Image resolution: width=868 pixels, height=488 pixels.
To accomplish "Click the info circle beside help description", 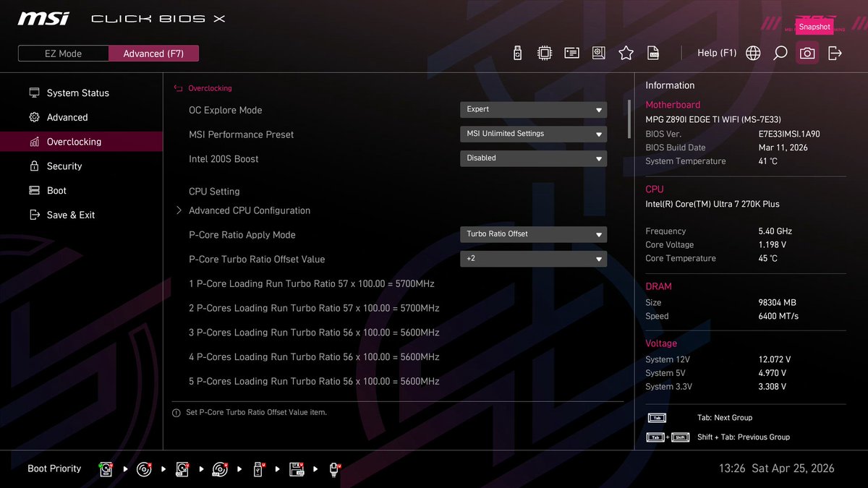I will point(176,413).
